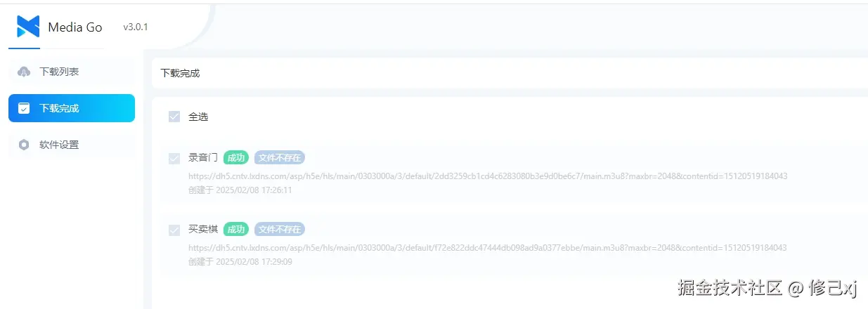Click the v3.0.1 version label
This screenshot has width=868, height=309.
[x=136, y=27]
